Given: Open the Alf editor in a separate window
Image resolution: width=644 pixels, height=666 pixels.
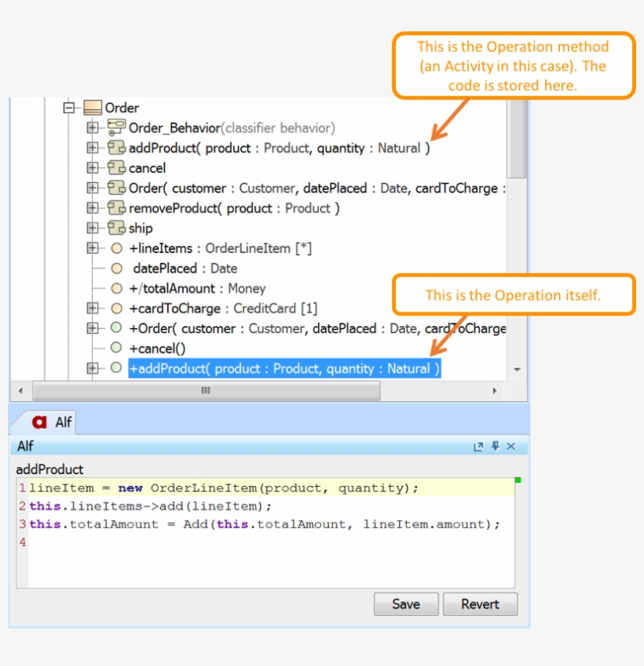Looking at the screenshot, I should (478, 445).
